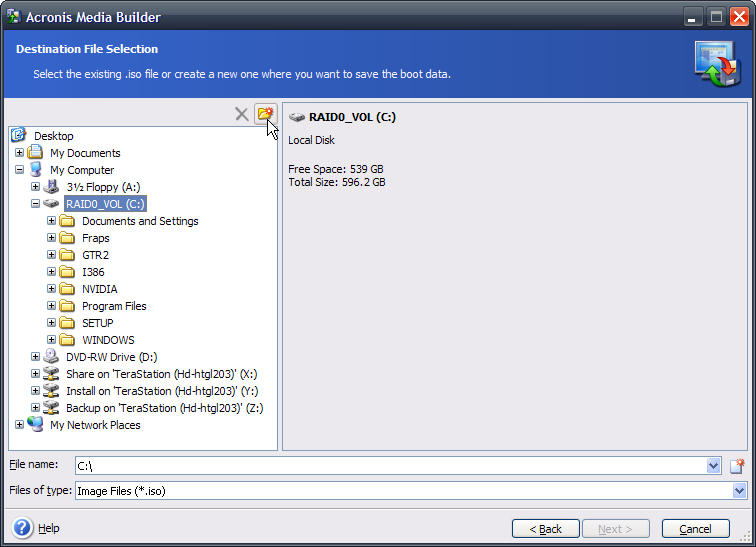Select the RAID0_VOL (C:) tree label
The height and width of the screenshot is (547, 756).
[105, 204]
